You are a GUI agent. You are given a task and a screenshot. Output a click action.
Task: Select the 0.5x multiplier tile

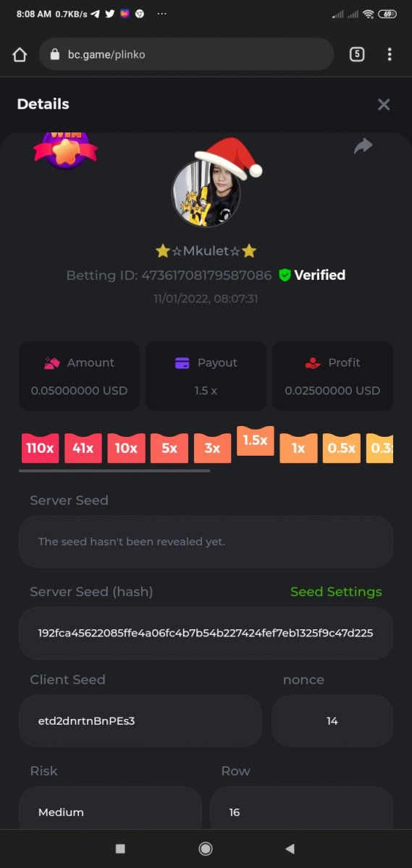pos(341,448)
